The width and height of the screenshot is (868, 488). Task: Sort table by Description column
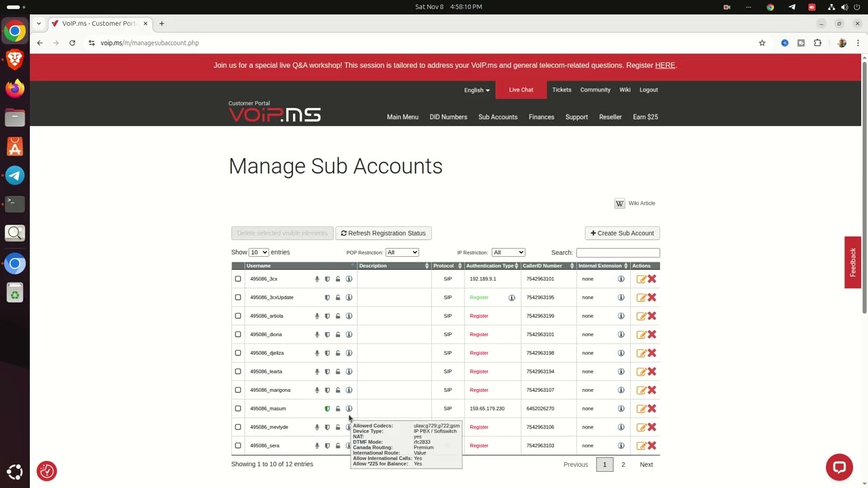[394, 266]
